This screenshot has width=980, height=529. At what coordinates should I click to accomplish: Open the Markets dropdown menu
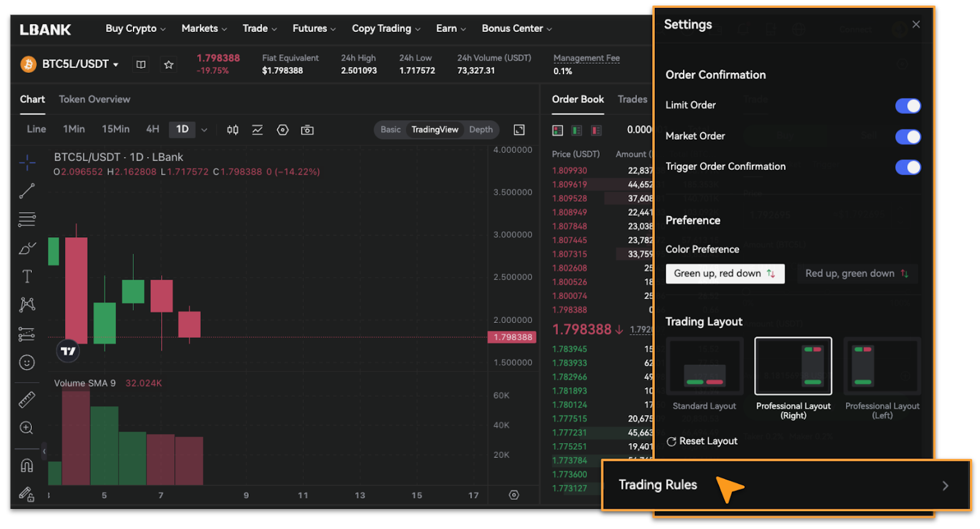point(204,29)
